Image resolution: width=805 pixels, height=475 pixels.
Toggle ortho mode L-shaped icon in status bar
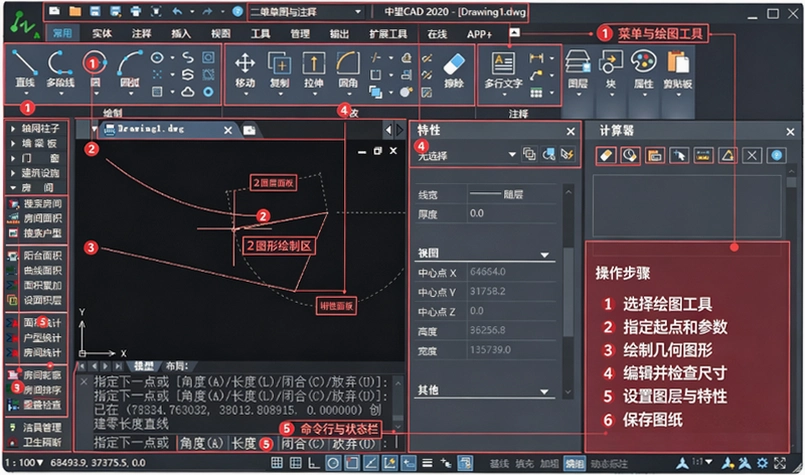[x=314, y=463]
